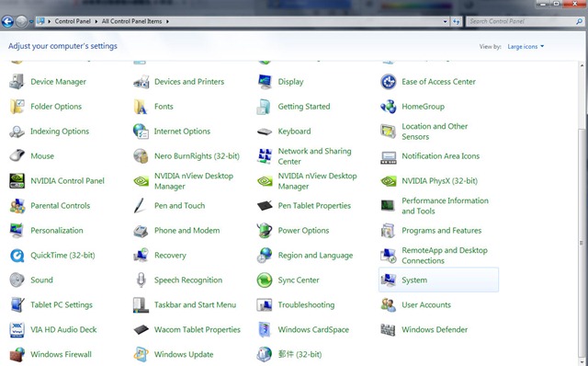Open the Windows Update icon
Screen dimensions: 588x366
click(141, 354)
